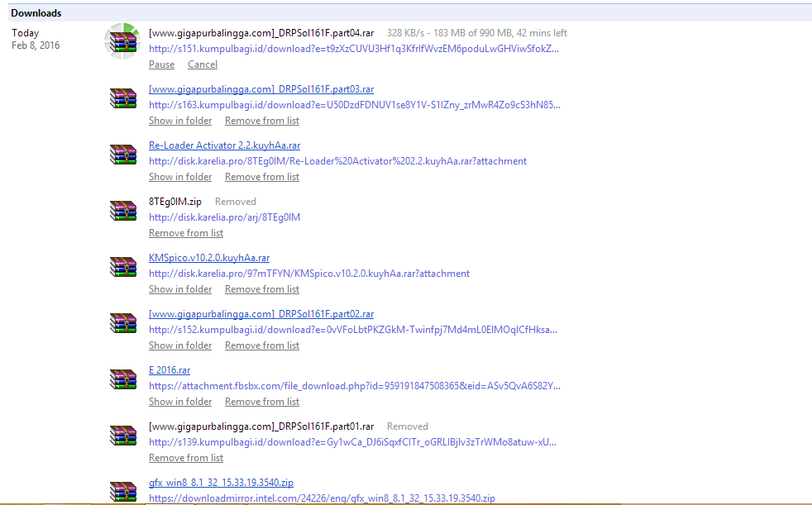Click the archive icon for gfx_win8_8.1_32 zip
Image resolution: width=812 pixels, height=505 pixels.
123,491
